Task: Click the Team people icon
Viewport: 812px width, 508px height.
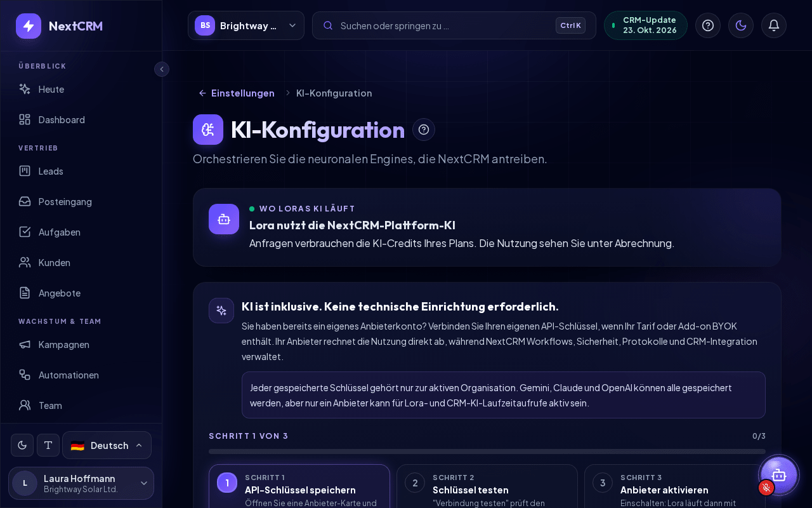Action: click(25, 405)
